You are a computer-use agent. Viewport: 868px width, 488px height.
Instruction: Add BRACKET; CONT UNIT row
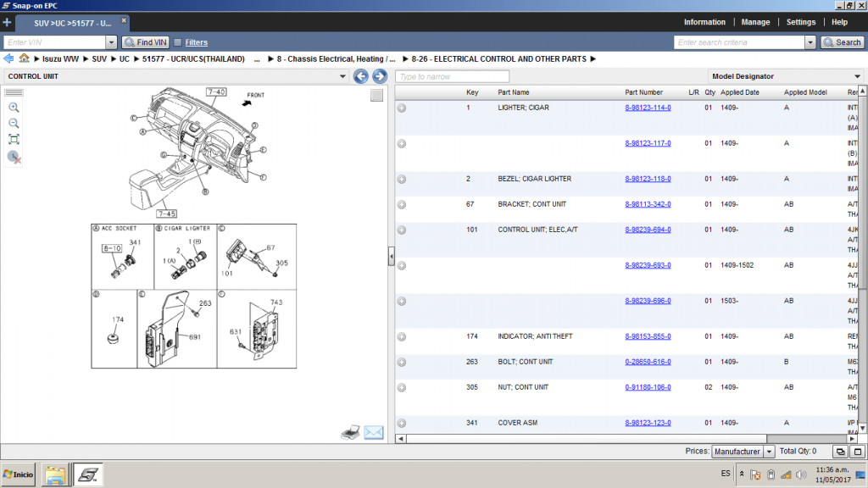[x=402, y=205]
